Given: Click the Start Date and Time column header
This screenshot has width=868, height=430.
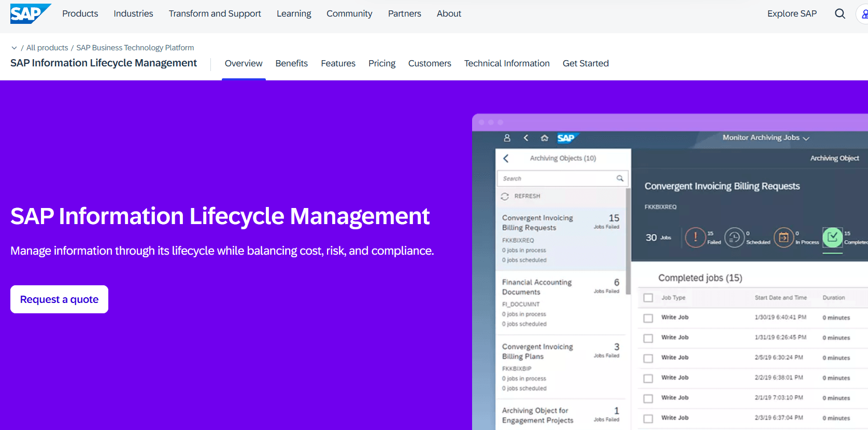Looking at the screenshot, I should point(780,298).
